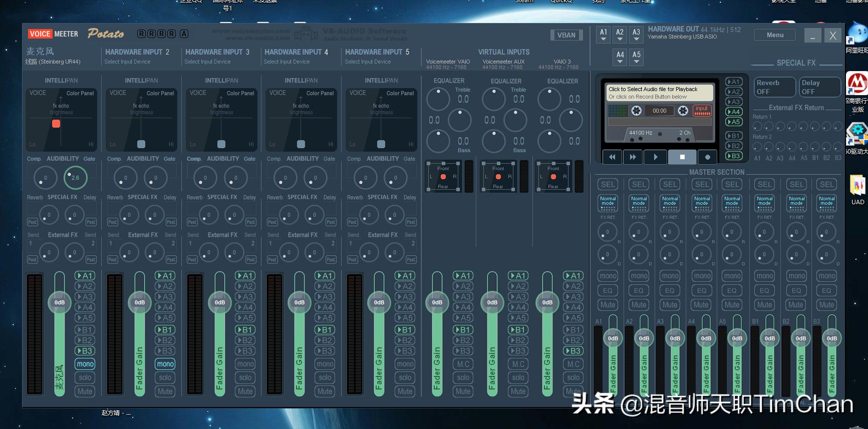Toggle A4 routing on cassette recorder
Screen dimensions: 868x429
point(733,112)
